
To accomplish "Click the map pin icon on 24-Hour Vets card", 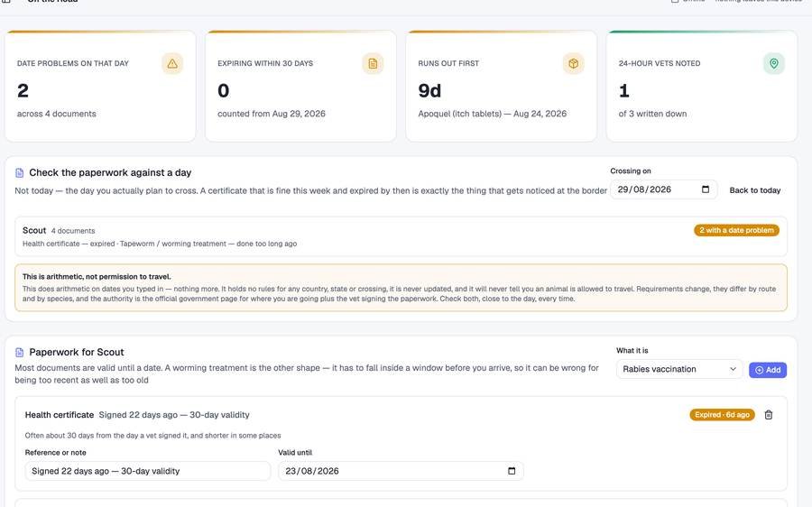I will click(774, 64).
